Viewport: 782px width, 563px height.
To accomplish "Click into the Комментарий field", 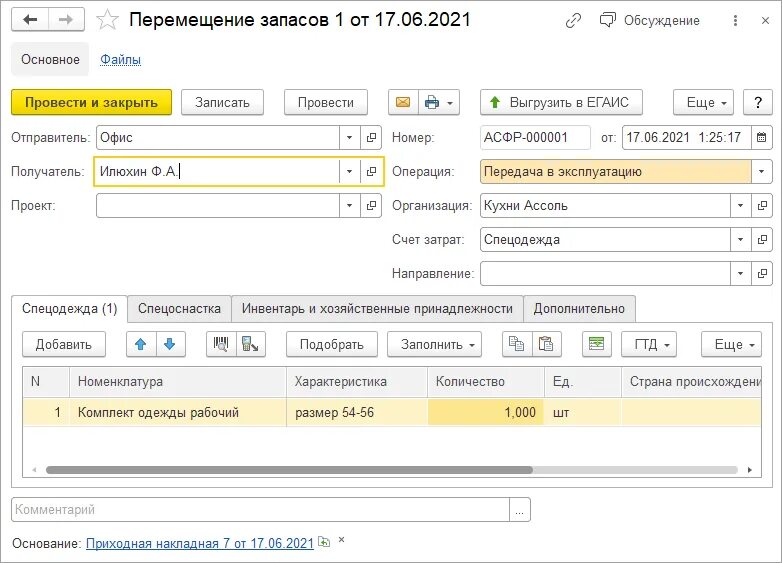I will coord(260,510).
